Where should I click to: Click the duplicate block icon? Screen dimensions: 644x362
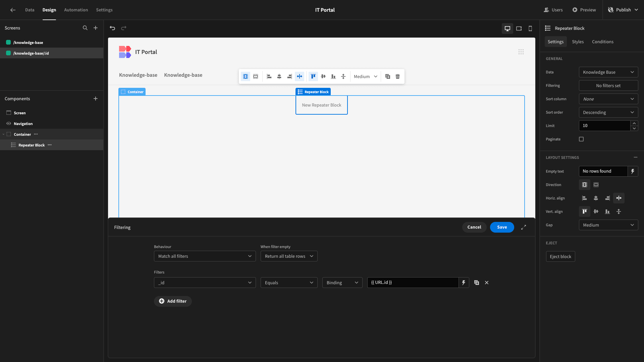[388, 76]
